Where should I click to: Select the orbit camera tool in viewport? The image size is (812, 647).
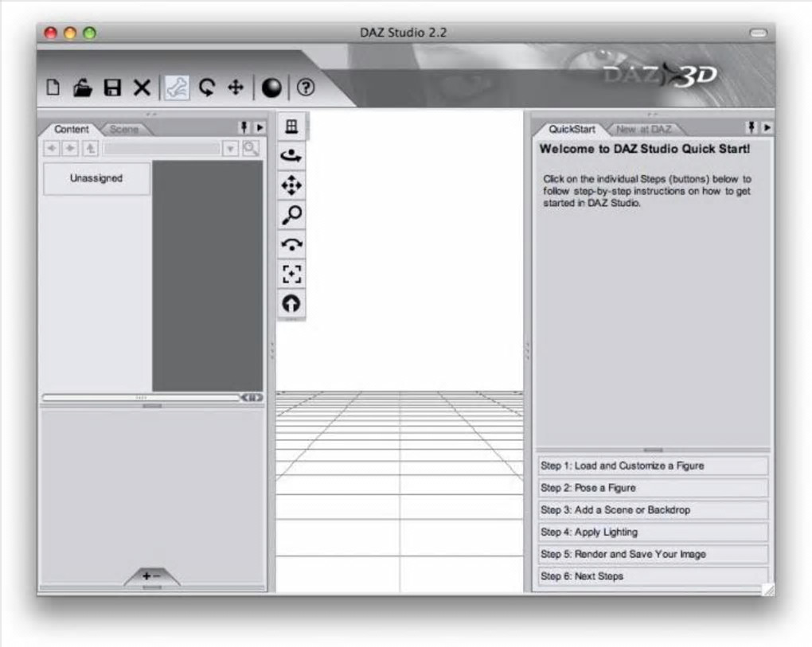coord(291,155)
